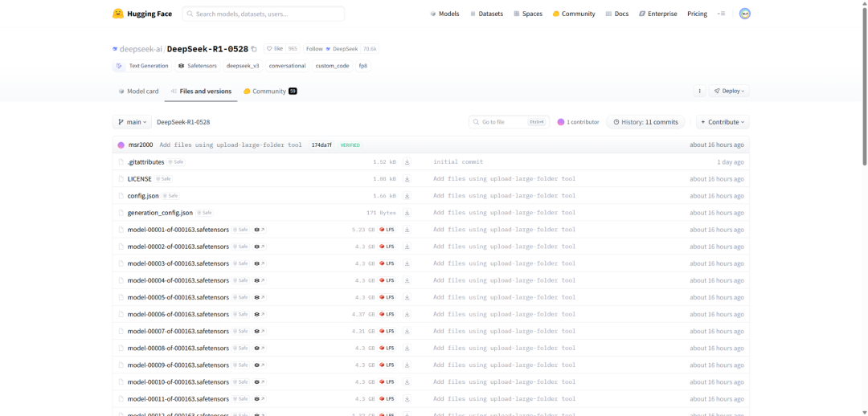Copy the model name using copy icon

(x=254, y=49)
